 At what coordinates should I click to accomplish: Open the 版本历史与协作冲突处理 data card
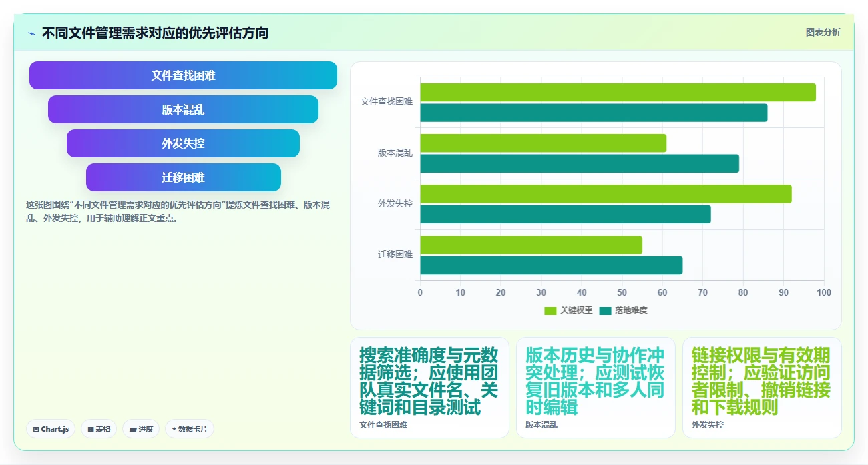click(x=596, y=388)
